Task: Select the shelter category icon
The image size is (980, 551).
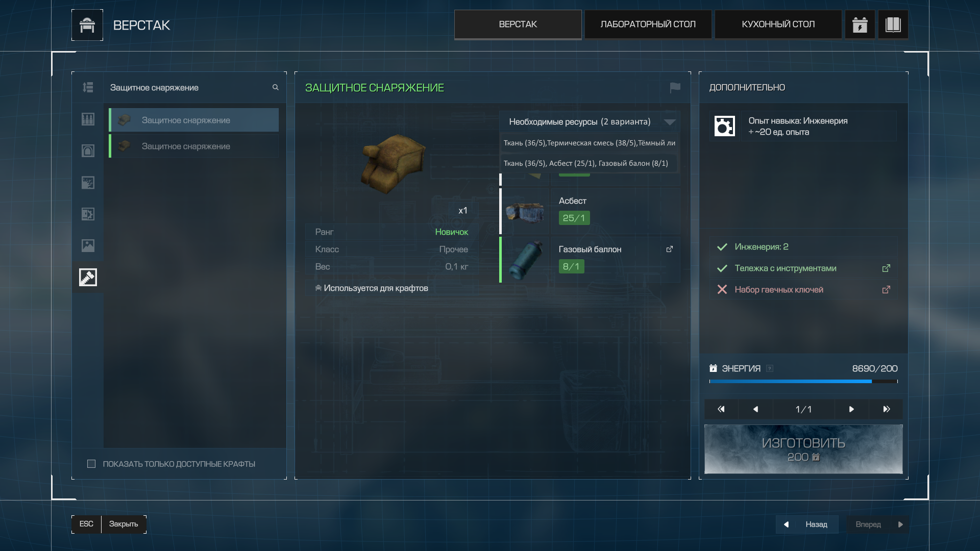Action: click(x=88, y=151)
